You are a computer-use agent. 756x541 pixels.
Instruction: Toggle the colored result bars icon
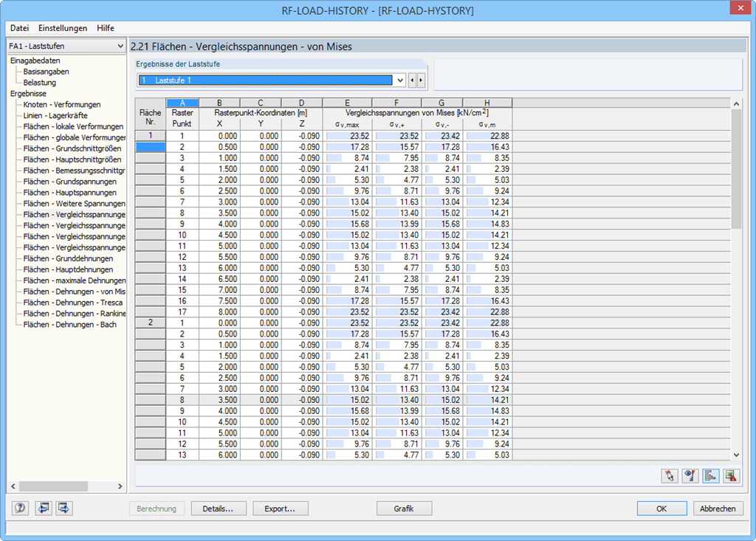(711, 476)
